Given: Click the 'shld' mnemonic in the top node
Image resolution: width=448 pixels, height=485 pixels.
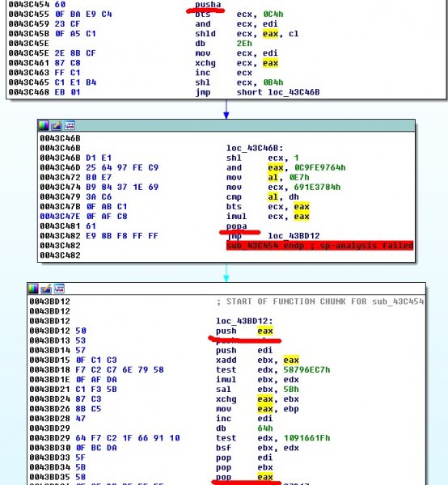Looking at the screenshot, I should pyautogui.click(x=205, y=34).
